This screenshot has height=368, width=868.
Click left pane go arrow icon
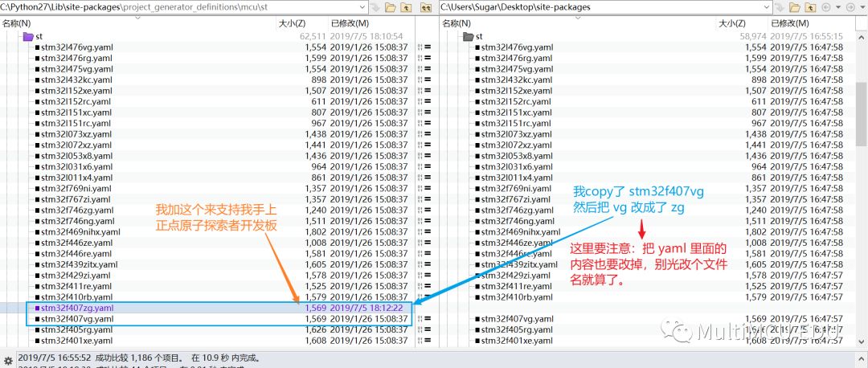pyautogui.click(x=375, y=7)
